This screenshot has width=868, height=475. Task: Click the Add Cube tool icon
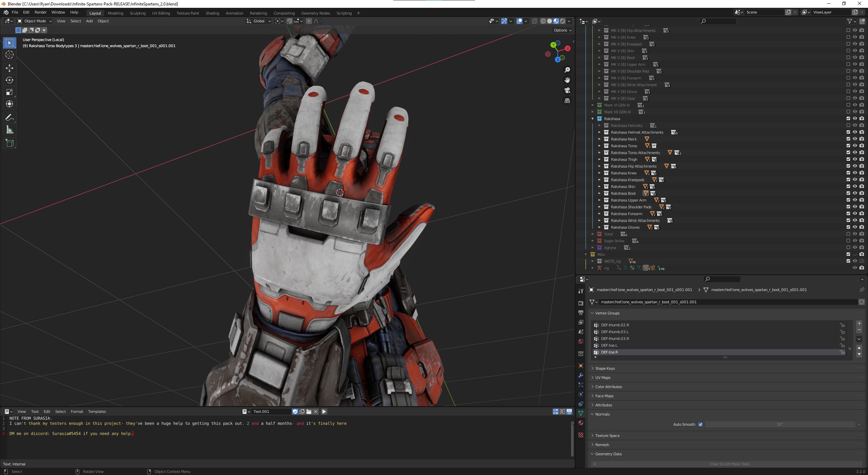tap(9, 143)
